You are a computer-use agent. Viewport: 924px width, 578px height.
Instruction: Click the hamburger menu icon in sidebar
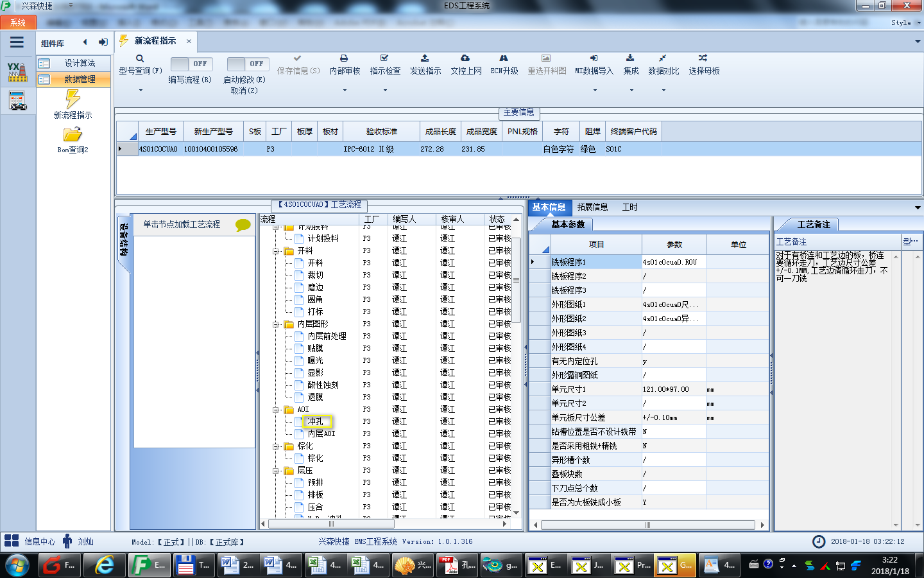pos(17,42)
